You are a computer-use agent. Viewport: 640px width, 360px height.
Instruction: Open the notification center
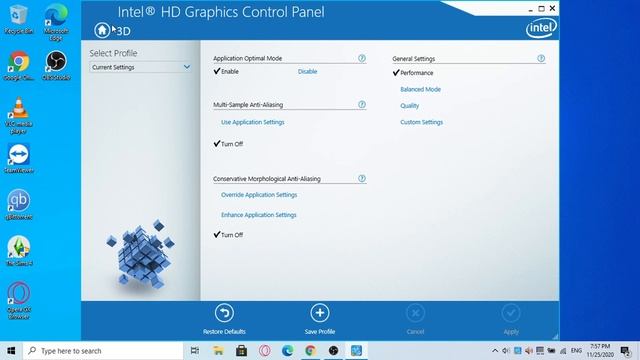tap(625, 351)
